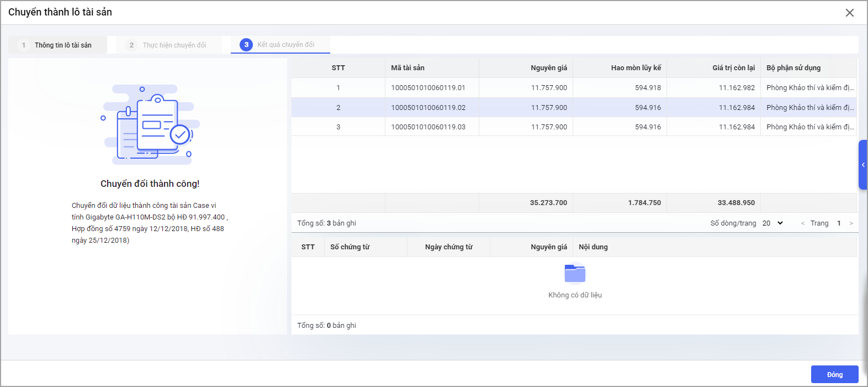The height and width of the screenshot is (387, 868).
Task: Click the page number 1 field
Action: tap(839, 223)
